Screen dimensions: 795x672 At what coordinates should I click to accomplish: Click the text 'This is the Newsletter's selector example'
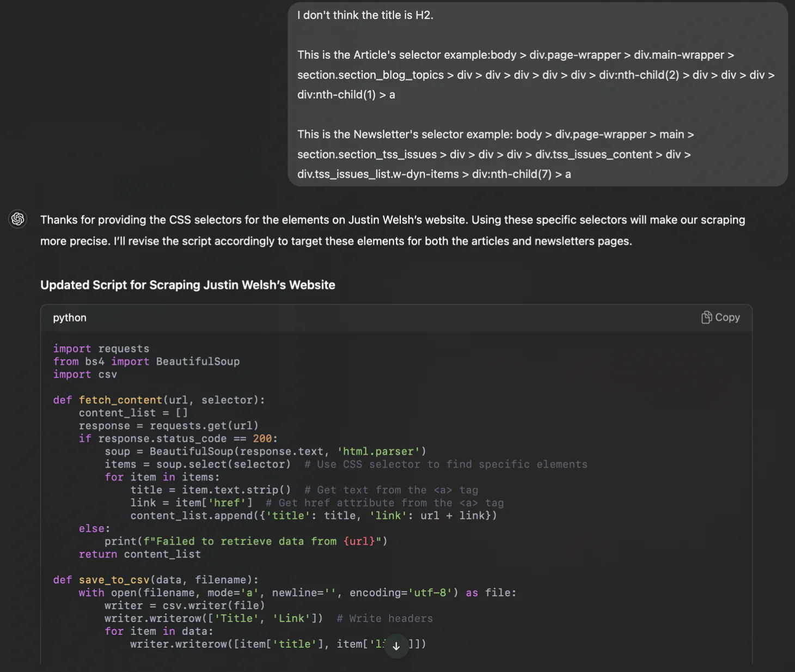(x=405, y=135)
